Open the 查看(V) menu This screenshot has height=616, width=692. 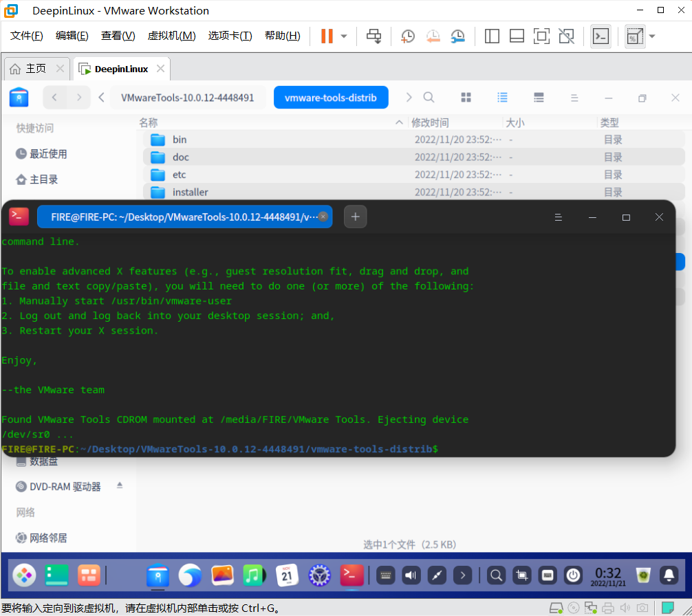point(118,36)
